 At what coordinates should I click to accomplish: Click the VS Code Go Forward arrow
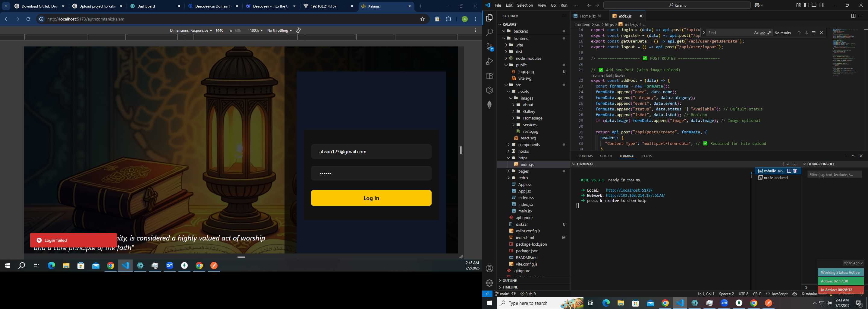(597, 5)
